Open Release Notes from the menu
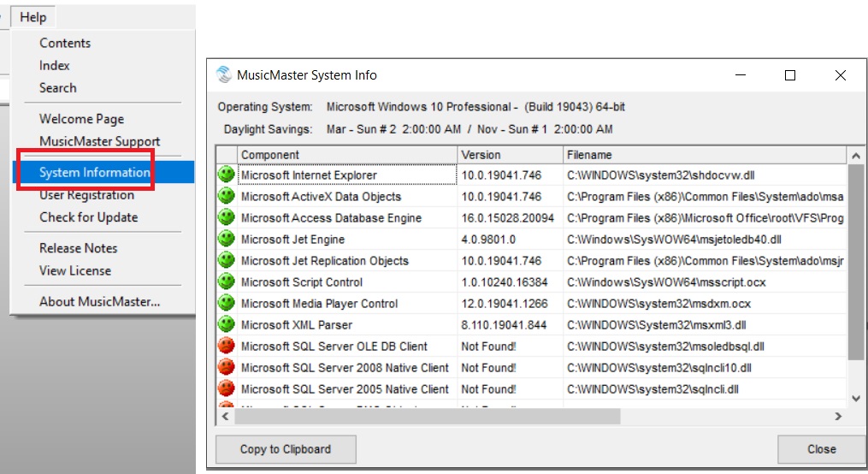 78,248
